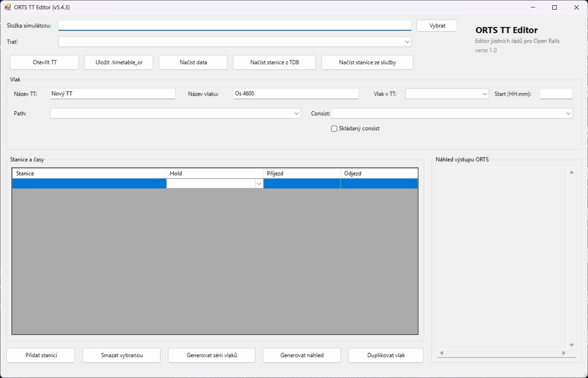
Task: Click inside the Náhled výstupu ORTS preview area
Action: (503, 259)
